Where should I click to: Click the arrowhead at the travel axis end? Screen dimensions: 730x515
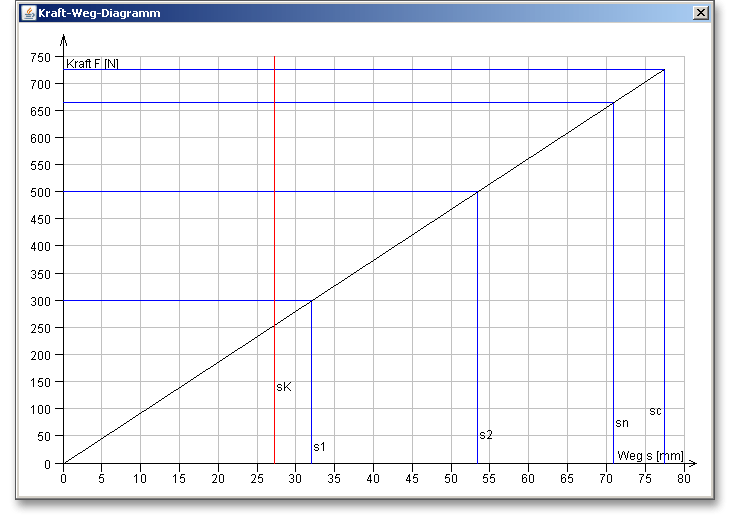pos(692,464)
